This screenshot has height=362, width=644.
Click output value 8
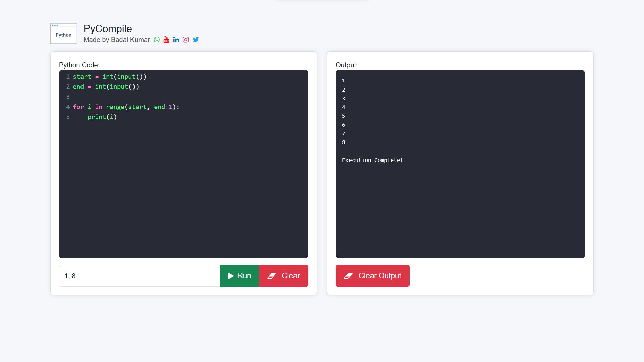[x=343, y=142]
